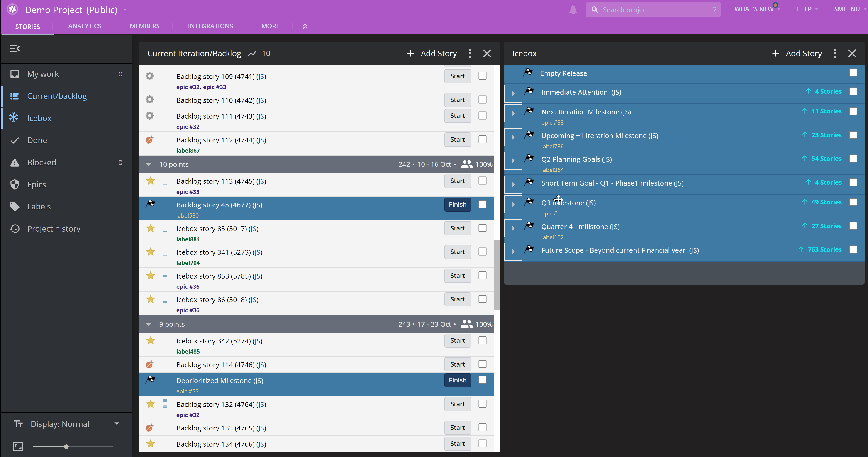
Task: Select checkbox for Backlog story 109
Action: pos(483,76)
